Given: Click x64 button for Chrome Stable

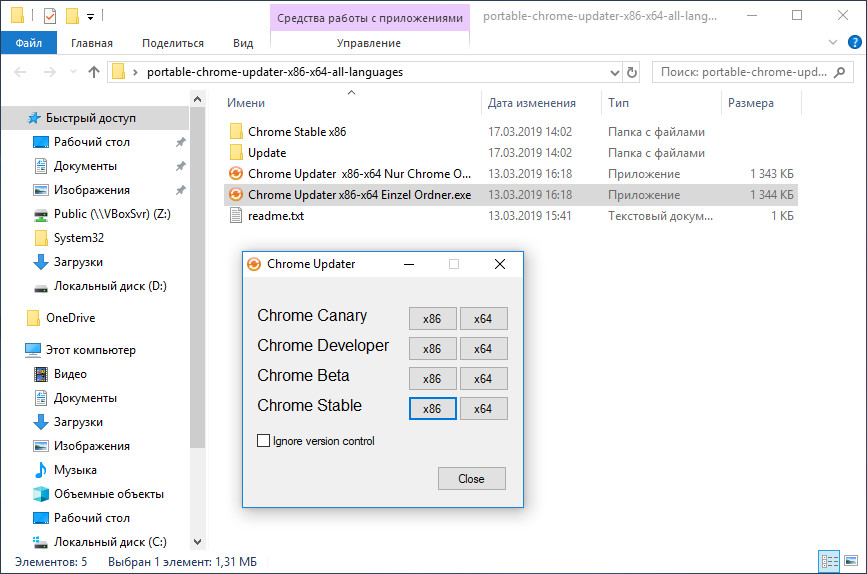Looking at the screenshot, I should (x=483, y=409).
